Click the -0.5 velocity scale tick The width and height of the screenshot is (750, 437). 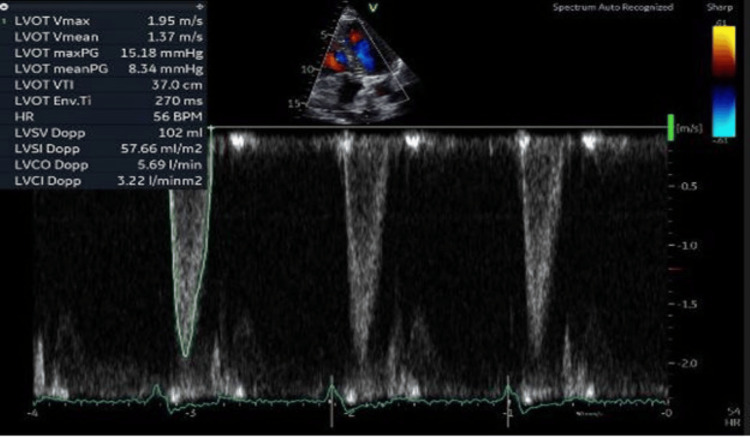684,186
